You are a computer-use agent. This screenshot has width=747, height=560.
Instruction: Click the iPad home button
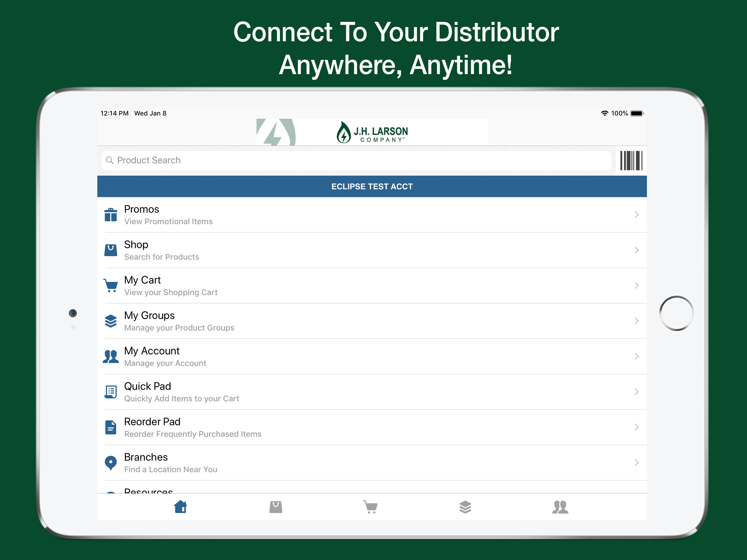(676, 313)
